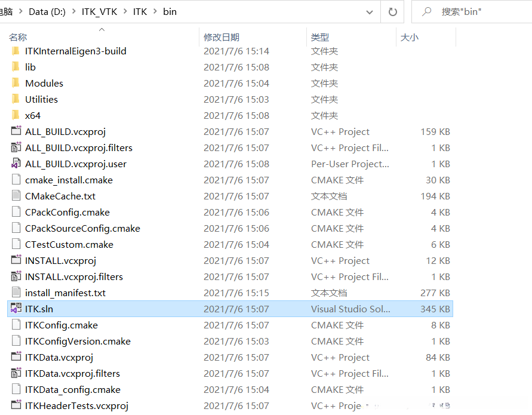Click the ITKInternalEigen3-build folder icon

pos(16,51)
